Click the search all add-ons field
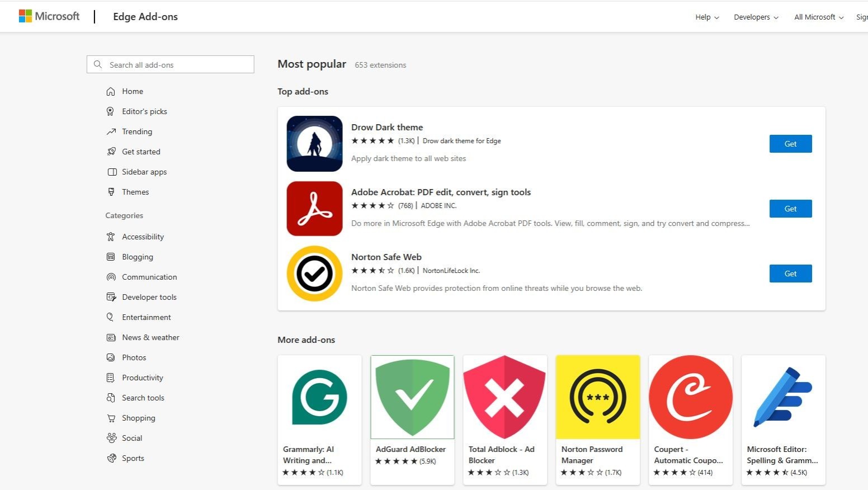Viewport: 868px width, 490px height. point(170,64)
